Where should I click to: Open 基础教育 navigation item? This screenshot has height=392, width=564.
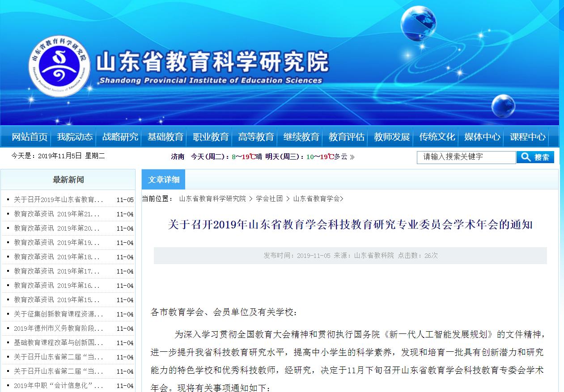pos(165,137)
